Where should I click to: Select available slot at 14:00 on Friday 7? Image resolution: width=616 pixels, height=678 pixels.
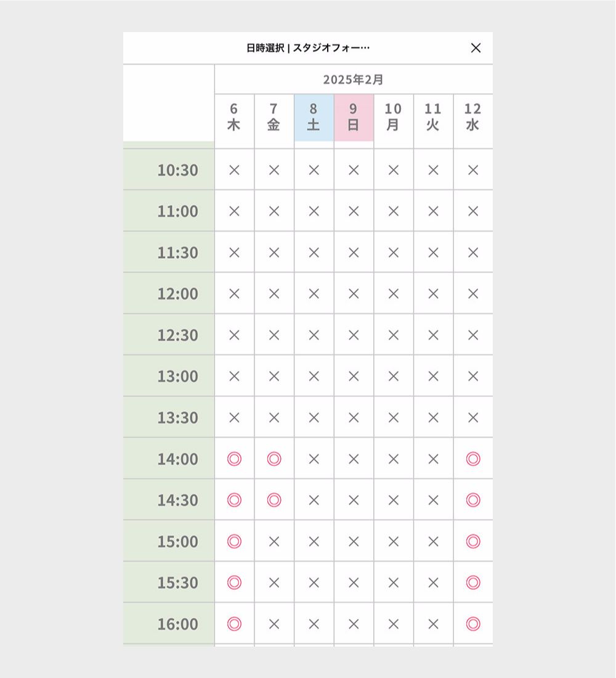(x=274, y=459)
